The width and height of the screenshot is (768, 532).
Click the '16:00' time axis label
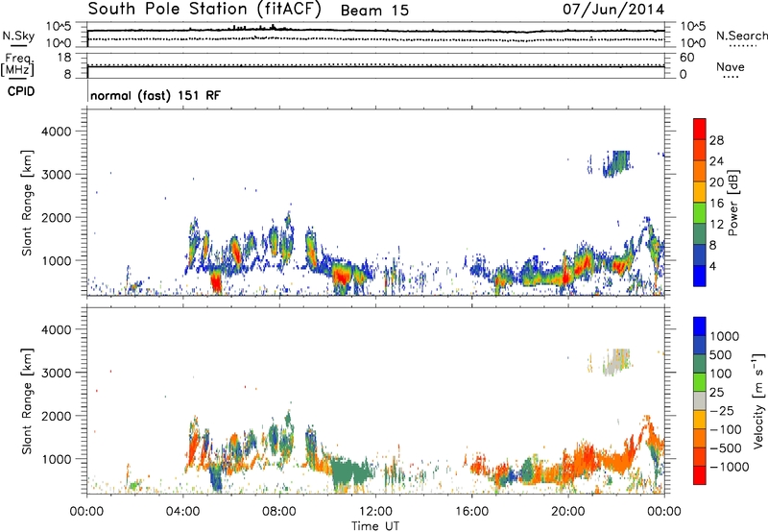coord(471,512)
